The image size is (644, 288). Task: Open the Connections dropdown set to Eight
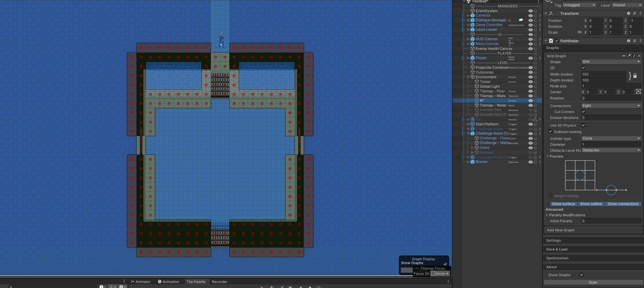pos(611,106)
